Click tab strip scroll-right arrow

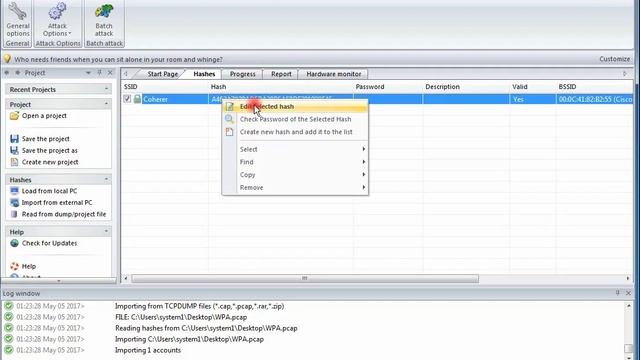click(625, 73)
